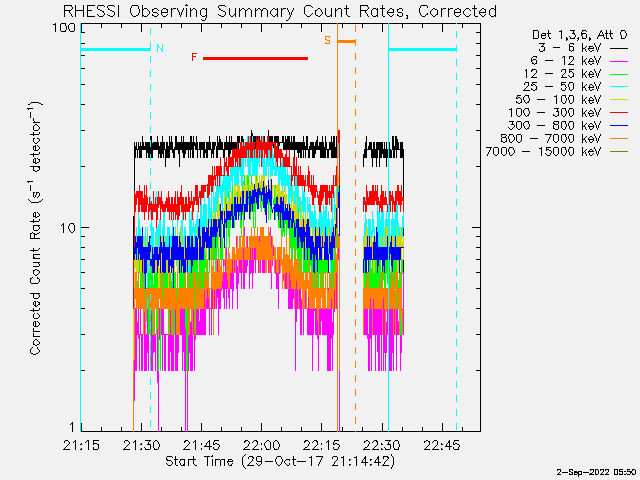Click the blue line swatch for 300 - 800 keV
This screenshot has width=640, height=480.
(619, 127)
